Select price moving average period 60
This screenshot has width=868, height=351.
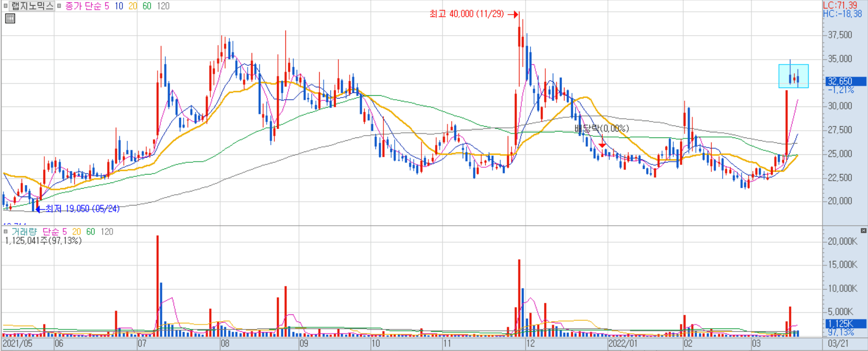[x=147, y=6]
